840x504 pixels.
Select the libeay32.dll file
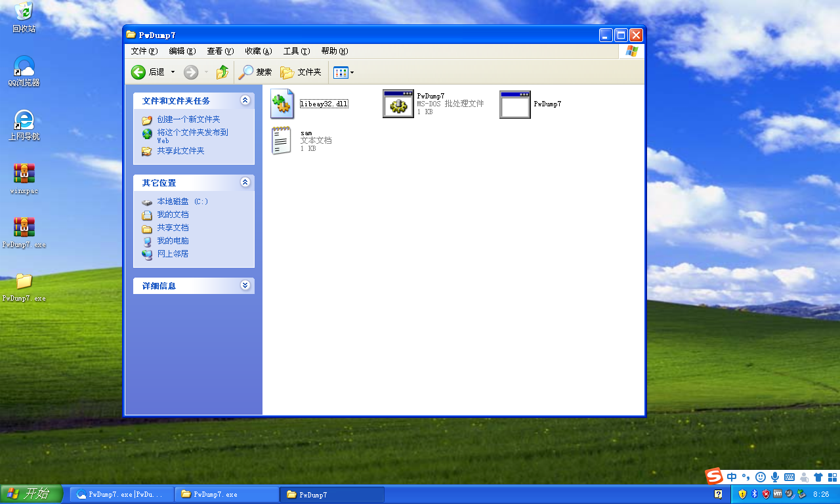[x=310, y=104]
